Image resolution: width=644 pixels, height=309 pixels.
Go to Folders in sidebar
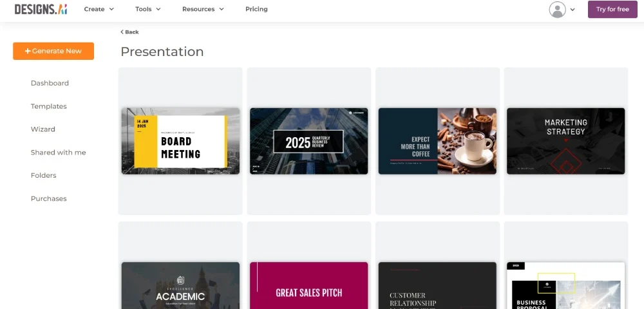44,175
